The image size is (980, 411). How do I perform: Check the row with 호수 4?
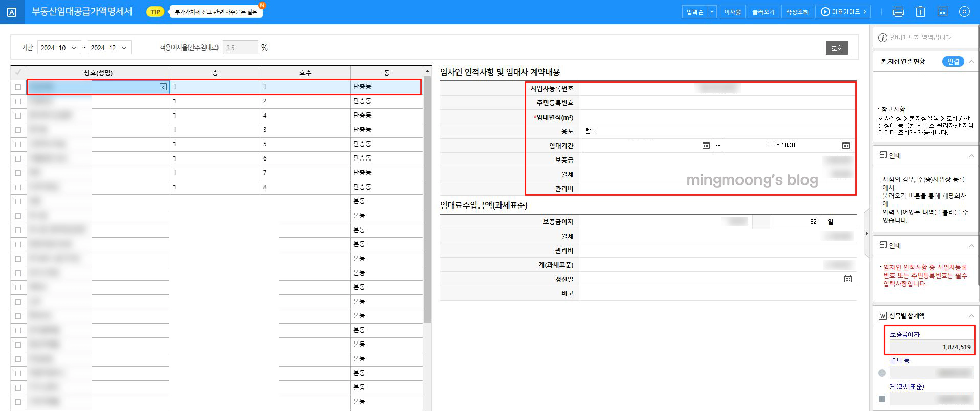pyautogui.click(x=18, y=116)
